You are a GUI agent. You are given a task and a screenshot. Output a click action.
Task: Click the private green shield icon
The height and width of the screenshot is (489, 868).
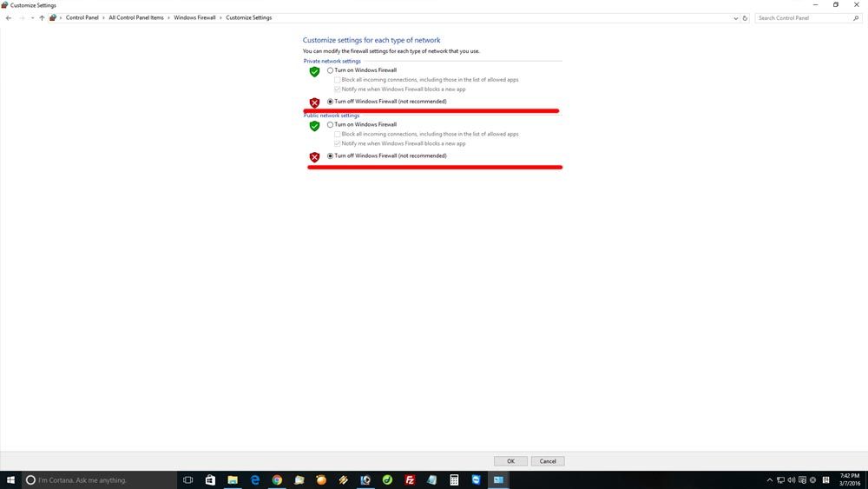[314, 71]
